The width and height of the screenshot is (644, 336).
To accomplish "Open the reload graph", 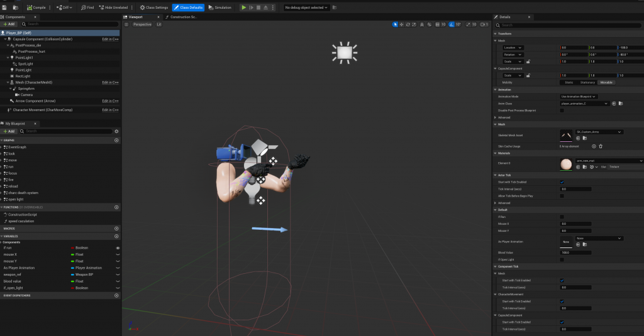I will (13, 187).
